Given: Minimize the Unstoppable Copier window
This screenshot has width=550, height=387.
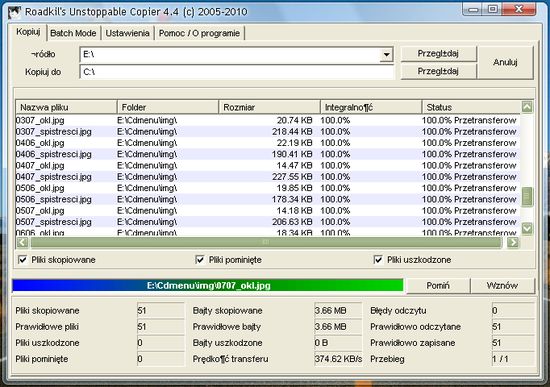Looking at the screenshot, I should tap(473, 9).
